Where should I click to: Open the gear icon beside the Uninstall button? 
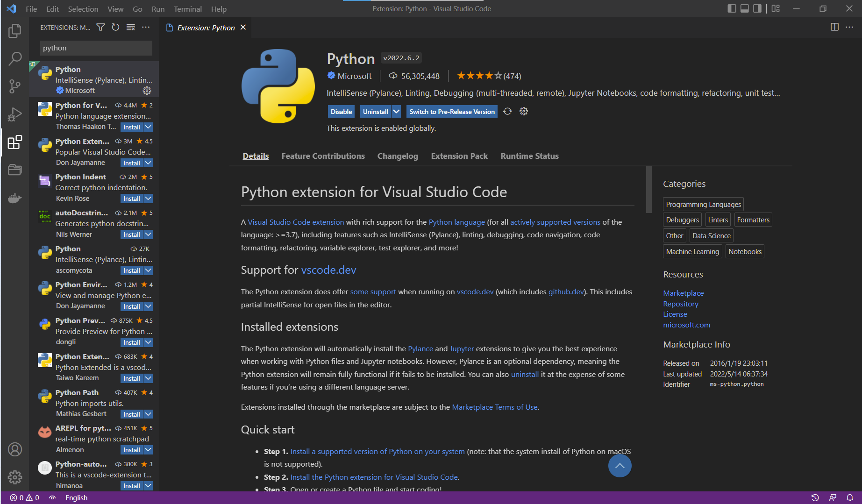(x=523, y=111)
